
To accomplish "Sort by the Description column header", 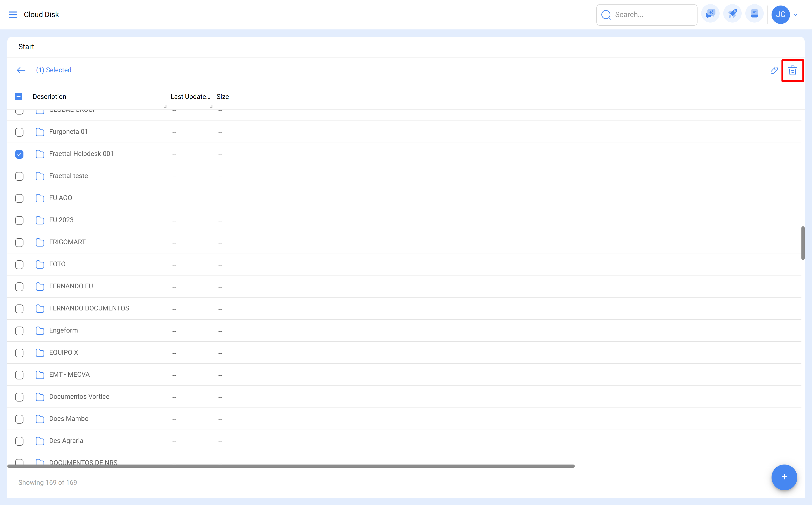I will click(x=49, y=97).
